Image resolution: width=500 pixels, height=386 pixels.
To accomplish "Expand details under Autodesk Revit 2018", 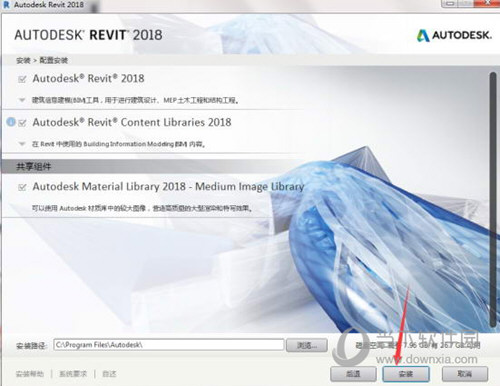I will click(x=22, y=100).
